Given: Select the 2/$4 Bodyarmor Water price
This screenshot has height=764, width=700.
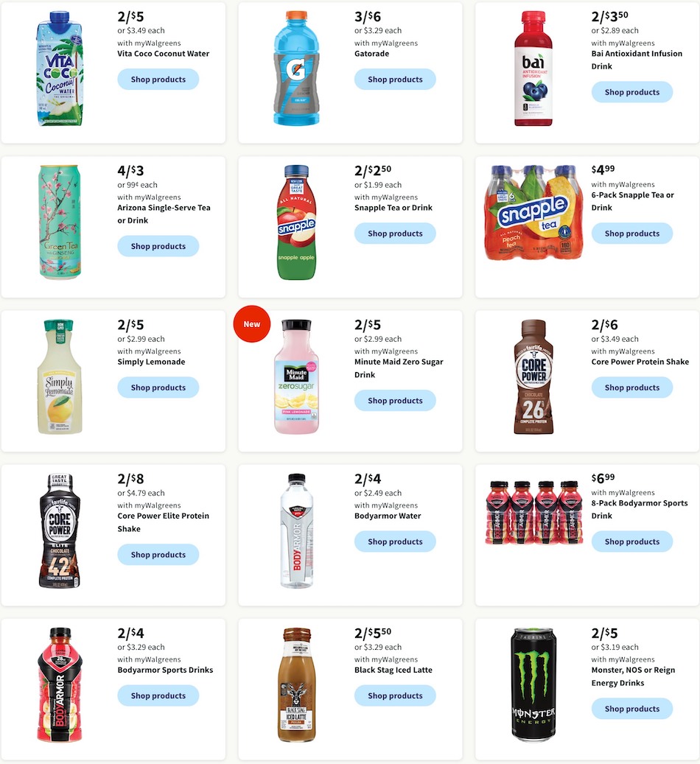Looking at the screenshot, I should [367, 479].
